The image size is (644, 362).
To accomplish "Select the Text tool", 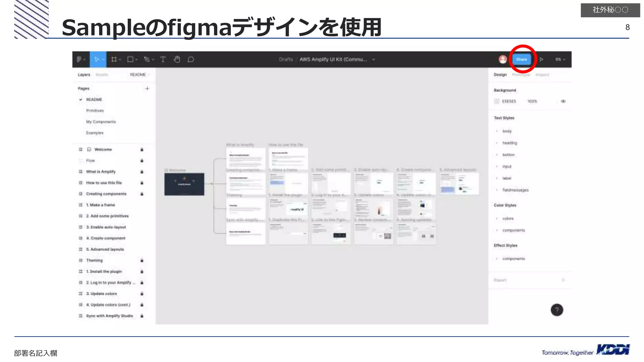I will pos(163,59).
